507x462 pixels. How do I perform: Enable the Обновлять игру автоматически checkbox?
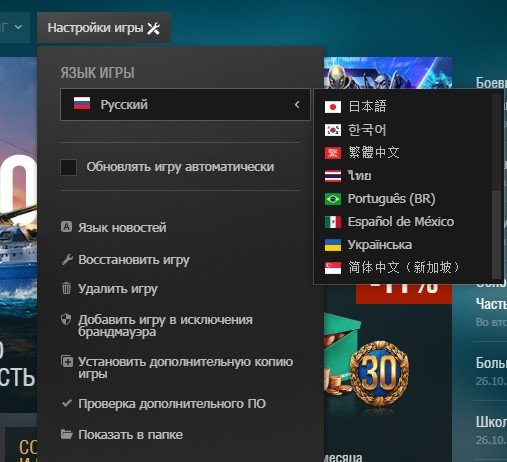click(x=69, y=167)
